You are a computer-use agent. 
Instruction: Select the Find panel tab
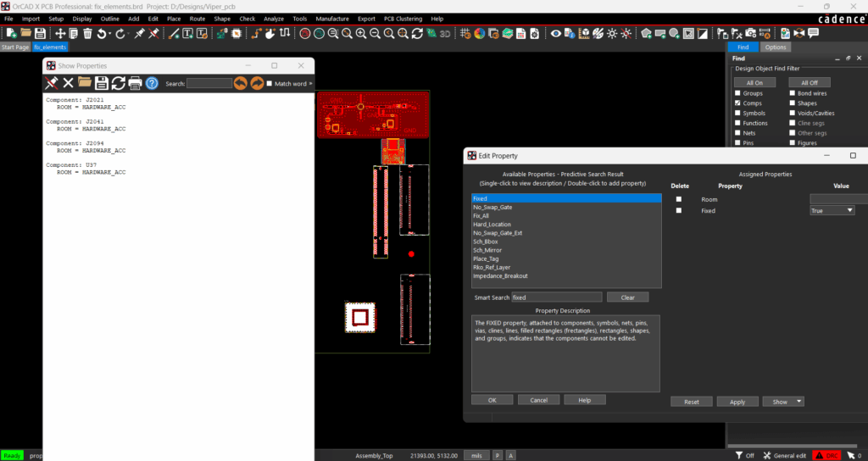pyautogui.click(x=743, y=47)
